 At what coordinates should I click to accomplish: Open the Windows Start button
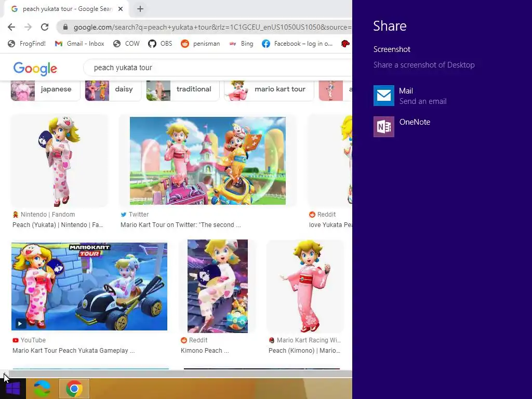click(x=13, y=389)
